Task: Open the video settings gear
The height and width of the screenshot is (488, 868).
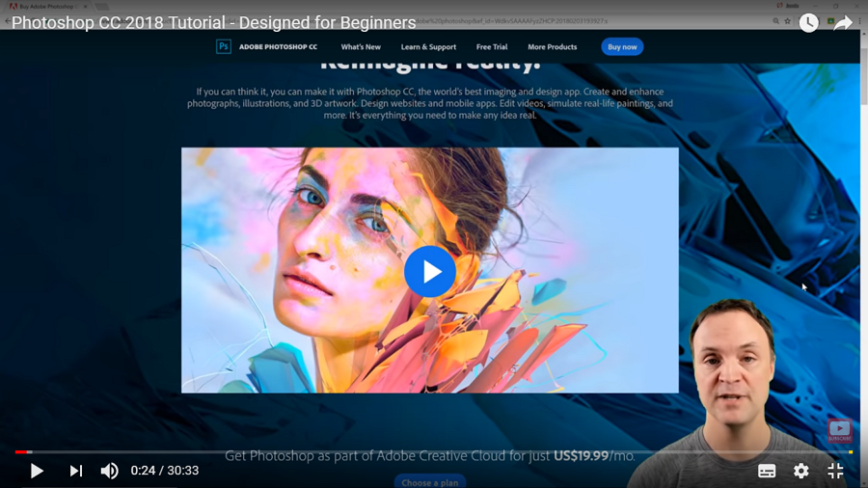Action: click(x=801, y=471)
